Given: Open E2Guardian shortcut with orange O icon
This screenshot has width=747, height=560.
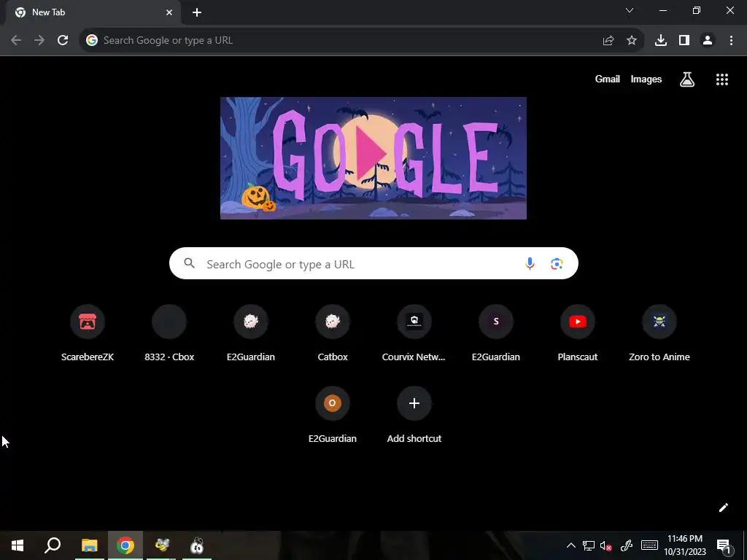Looking at the screenshot, I should coord(333,415).
